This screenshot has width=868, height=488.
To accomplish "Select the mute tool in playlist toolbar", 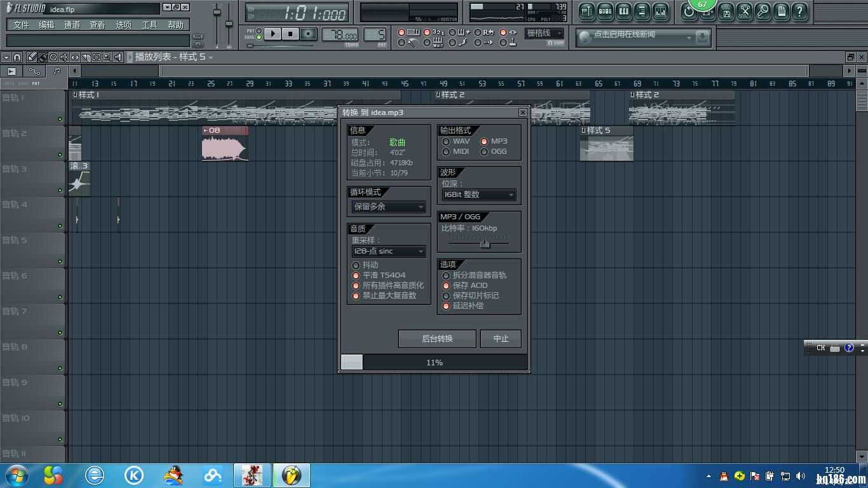I will (64, 57).
